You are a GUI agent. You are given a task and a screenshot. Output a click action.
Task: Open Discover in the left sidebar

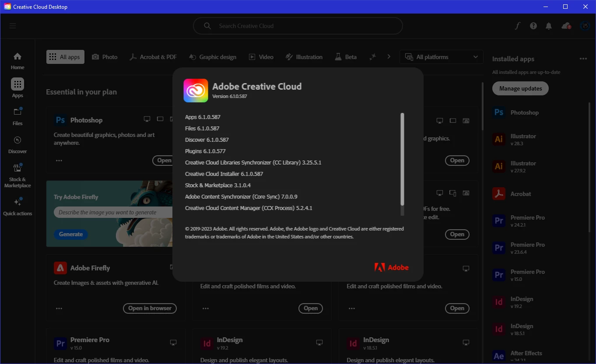coord(18,144)
